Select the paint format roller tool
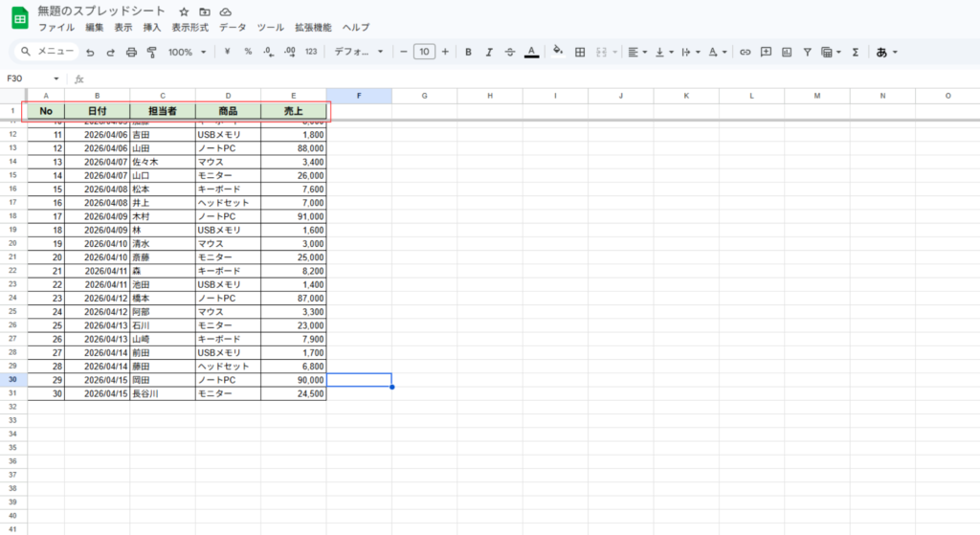Image resolution: width=980 pixels, height=535 pixels. click(x=151, y=52)
